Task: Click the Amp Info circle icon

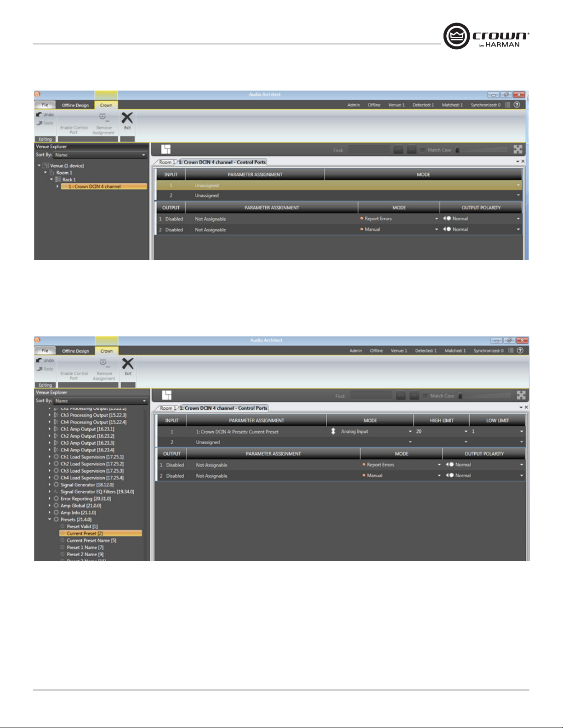Action: 56,513
